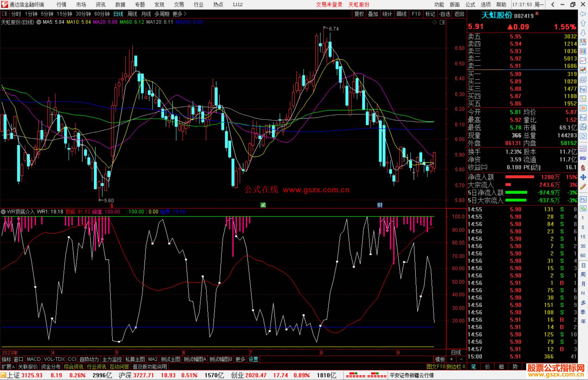Click the back arrow icon in right sidebar
This screenshot has height=380, width=588.
tap(583, 14)
